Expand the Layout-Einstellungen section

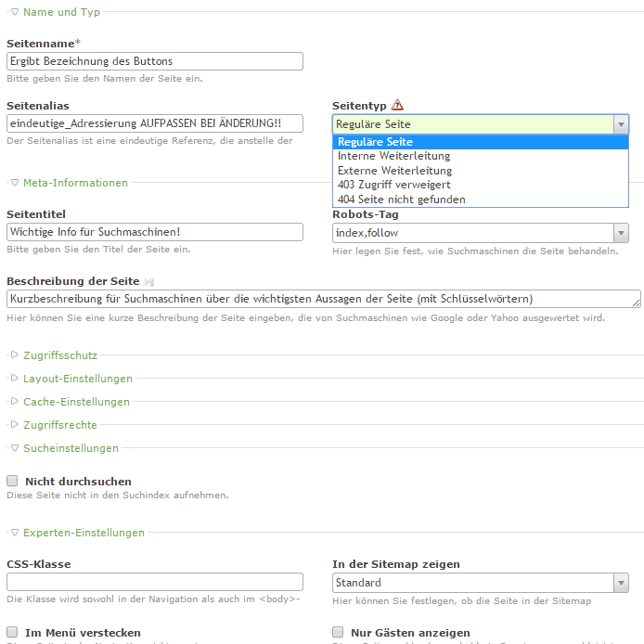pyautogui.click(x=15, y=379)
